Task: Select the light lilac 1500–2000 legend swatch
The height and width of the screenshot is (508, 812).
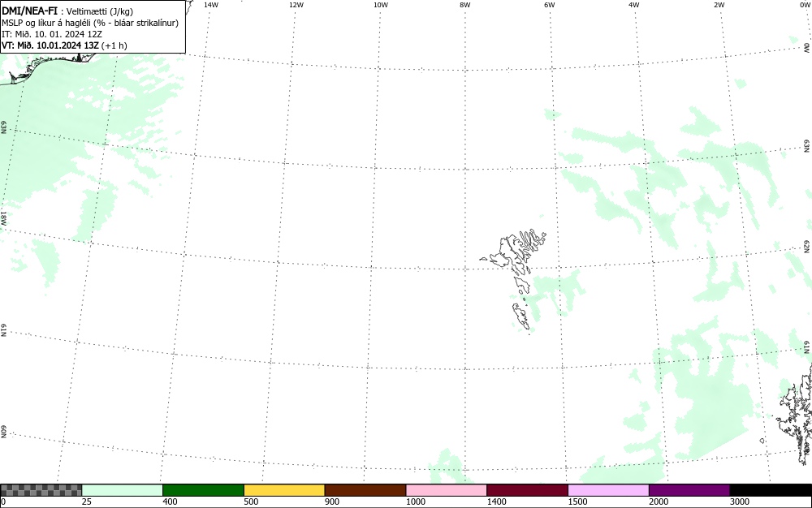Action: 608,490
